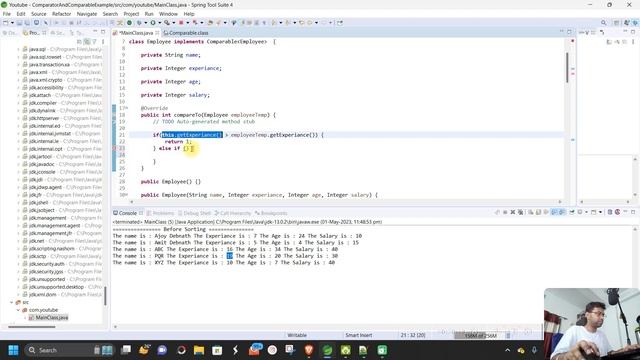Collapse compareTo method fold at line 17
This screenshot has width=640, height=360.
(x=127, y=108)
